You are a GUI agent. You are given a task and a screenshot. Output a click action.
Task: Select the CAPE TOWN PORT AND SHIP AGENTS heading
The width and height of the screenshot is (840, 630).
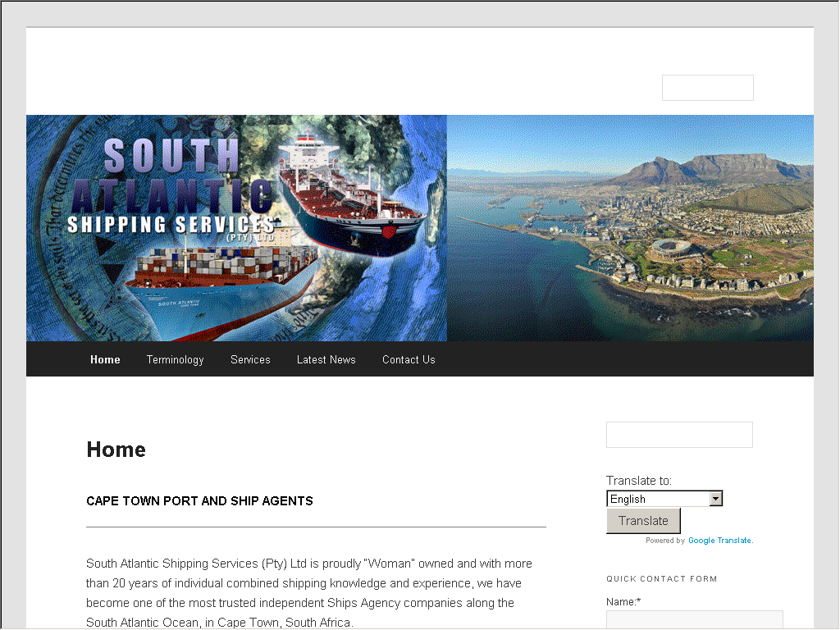coord(200,501)
